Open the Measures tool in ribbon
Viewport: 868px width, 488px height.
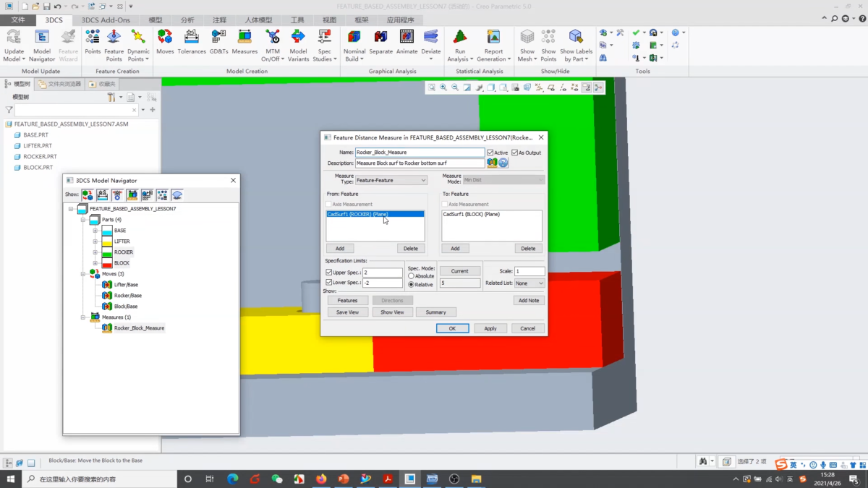(x=244, y=42)
